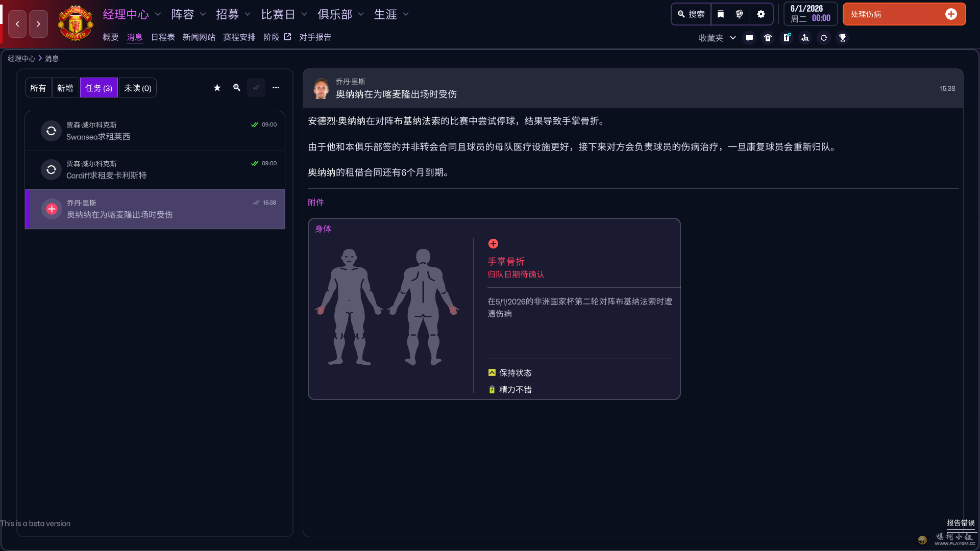The height and width of the screenshot is (551, 980).
Task: Click the 处理伤病 continue button
Action: pos(903,14)
